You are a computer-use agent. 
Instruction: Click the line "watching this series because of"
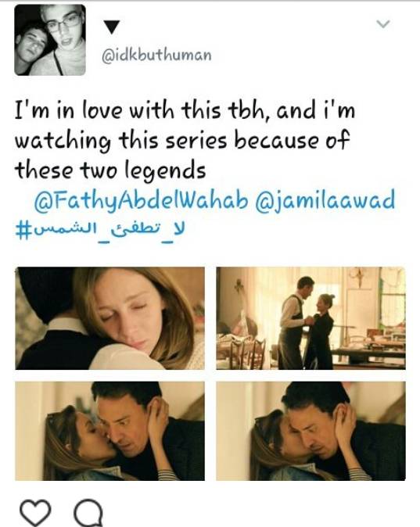pos(182,141)
